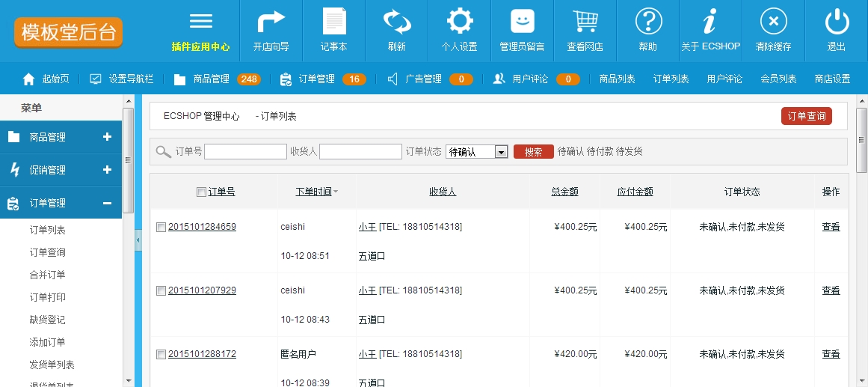Screen dimensions: 868x387
Task: Open 个人设置 gear icon
Action: (459, 22)
